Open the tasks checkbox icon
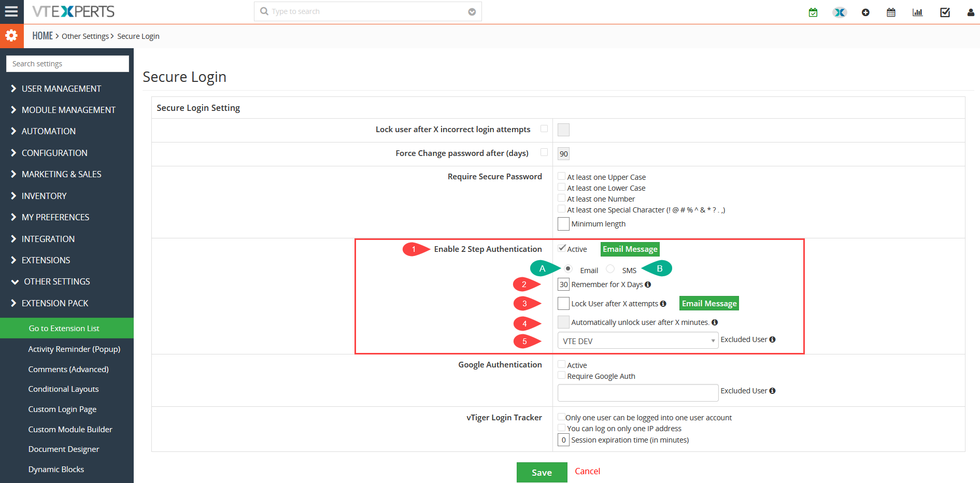This screenshot has height=483, width=980. tap(945, 12)
